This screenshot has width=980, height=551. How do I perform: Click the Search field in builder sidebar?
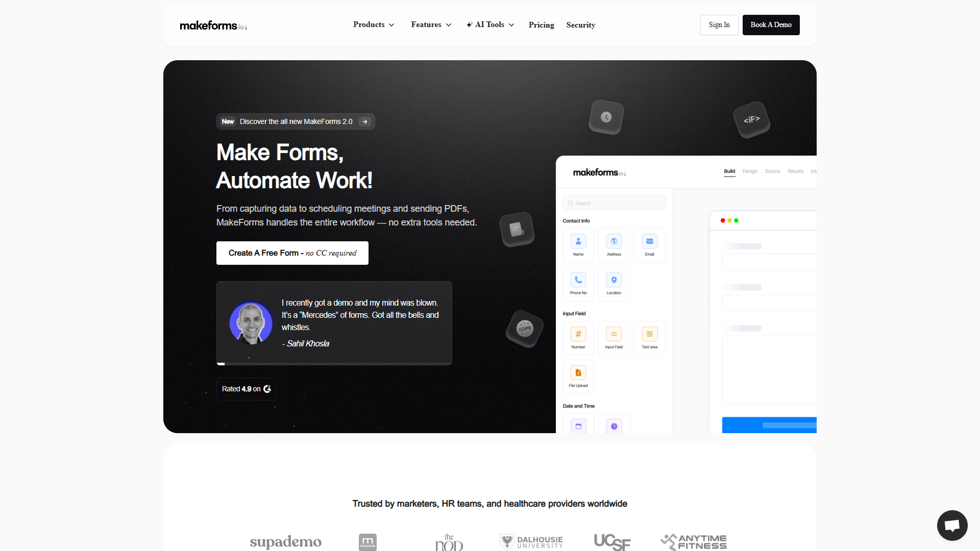(614, 203)
